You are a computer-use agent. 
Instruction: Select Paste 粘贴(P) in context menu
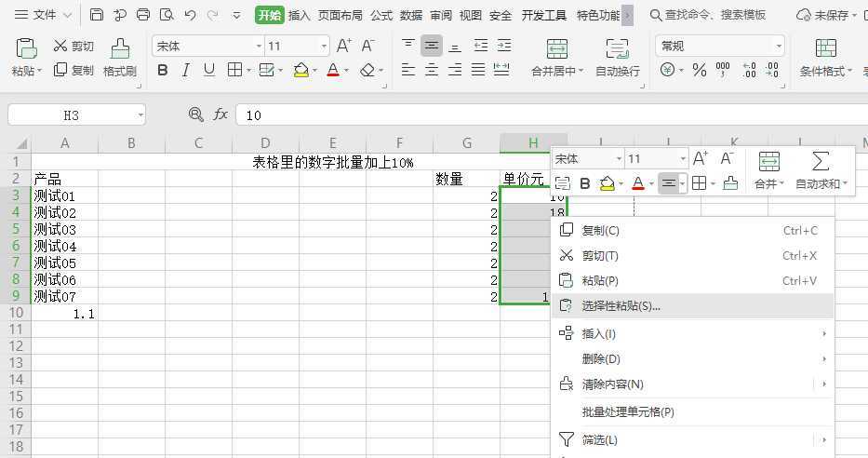(692, 281)
